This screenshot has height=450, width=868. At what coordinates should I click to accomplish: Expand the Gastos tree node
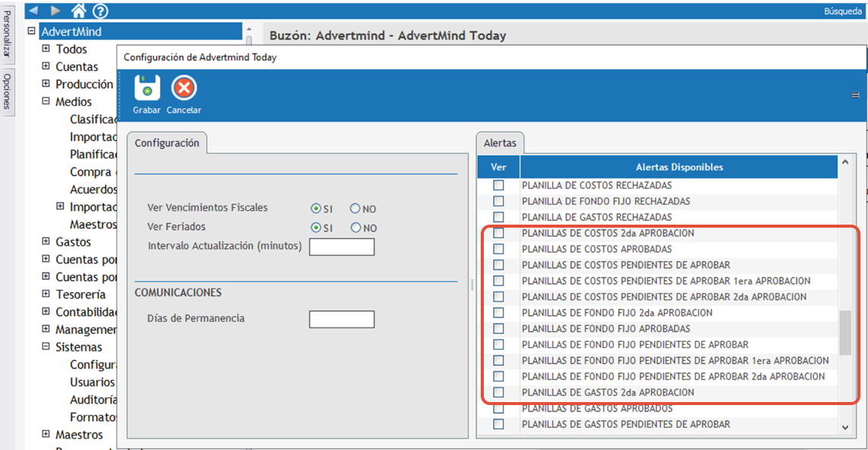coord(46,241)
